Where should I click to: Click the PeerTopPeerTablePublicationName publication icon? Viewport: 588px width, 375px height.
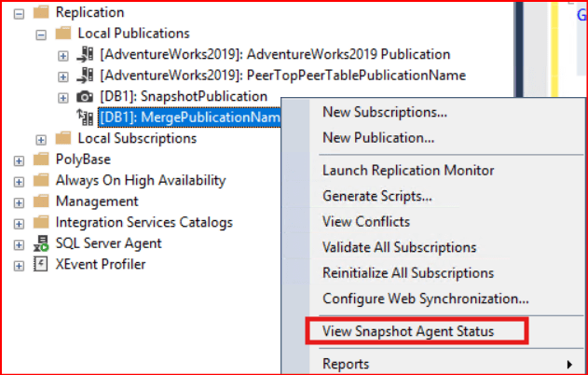click(x=86, y=75)
